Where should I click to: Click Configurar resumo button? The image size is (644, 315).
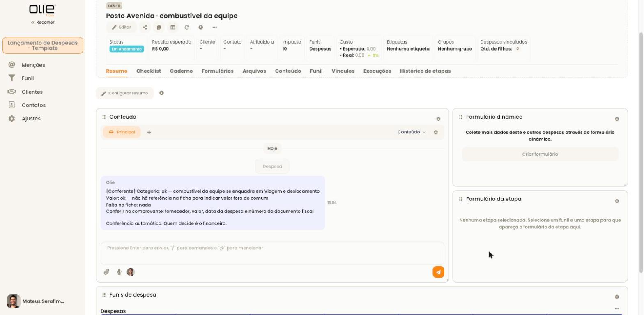(125, 93)
